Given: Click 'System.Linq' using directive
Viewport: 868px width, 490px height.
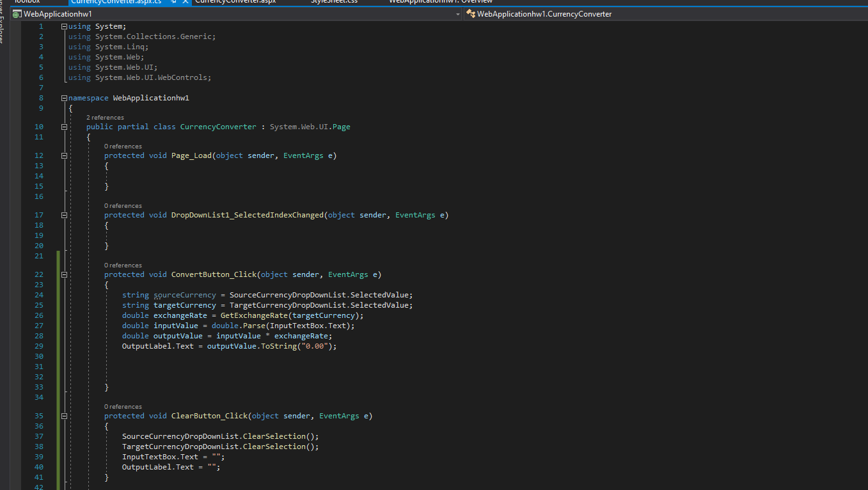Looking at the screenshot, I should click(x=120, y=47).
